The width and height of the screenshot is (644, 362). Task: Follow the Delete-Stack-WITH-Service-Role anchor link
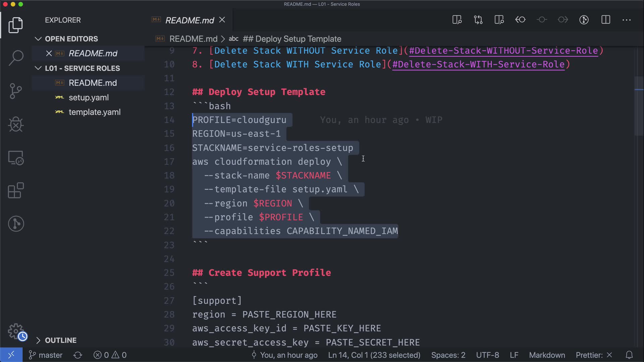(x=478, y=64)
